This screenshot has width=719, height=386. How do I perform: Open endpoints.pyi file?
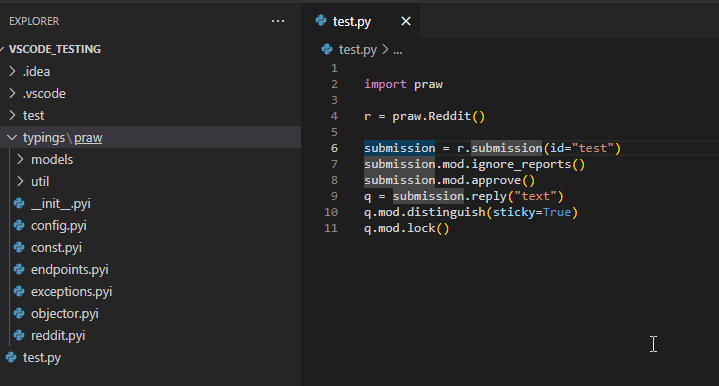70,270
